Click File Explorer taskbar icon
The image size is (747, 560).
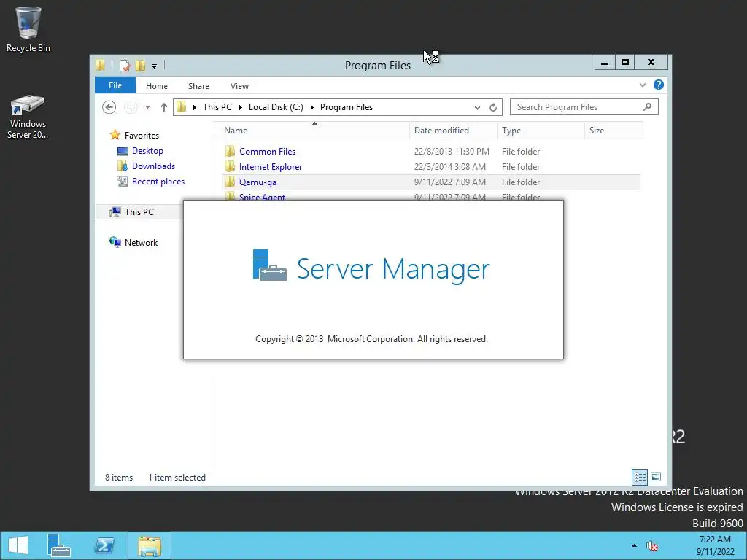[x=150, y=545]
